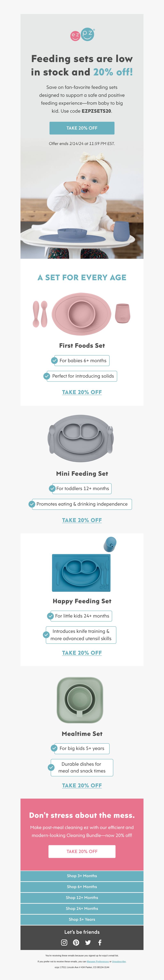Image resolution: width=164 pixels, height=980 pixels.
Task: Select the Shop 5+ Years menu bar
Action: [82, 919]
